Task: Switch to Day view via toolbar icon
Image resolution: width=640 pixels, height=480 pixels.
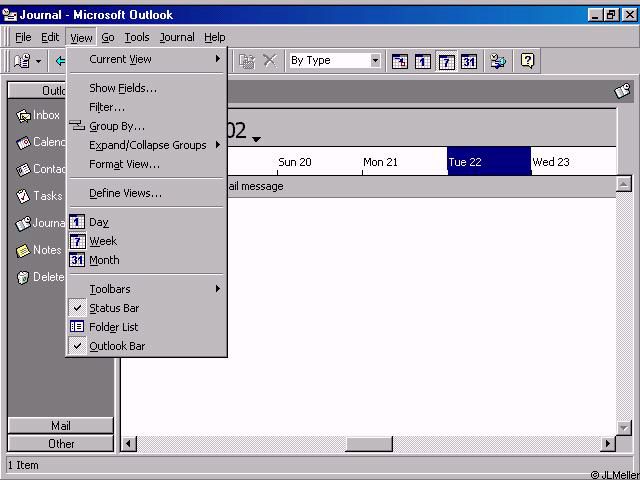Action: (x=422, y=62)
